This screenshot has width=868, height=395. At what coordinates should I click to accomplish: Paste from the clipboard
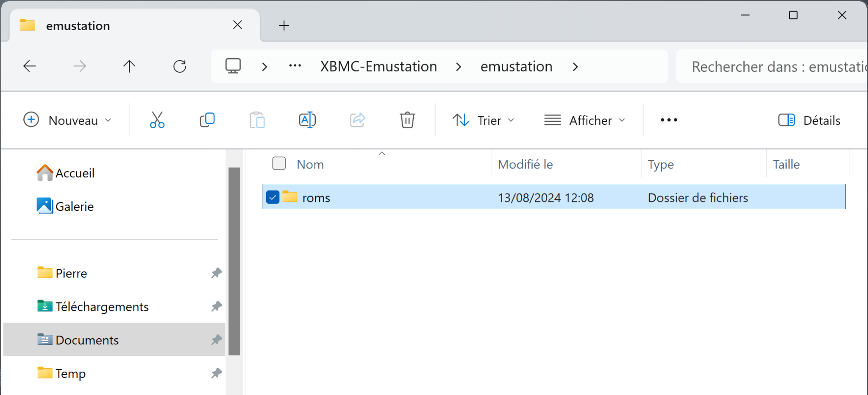(257, 120)
